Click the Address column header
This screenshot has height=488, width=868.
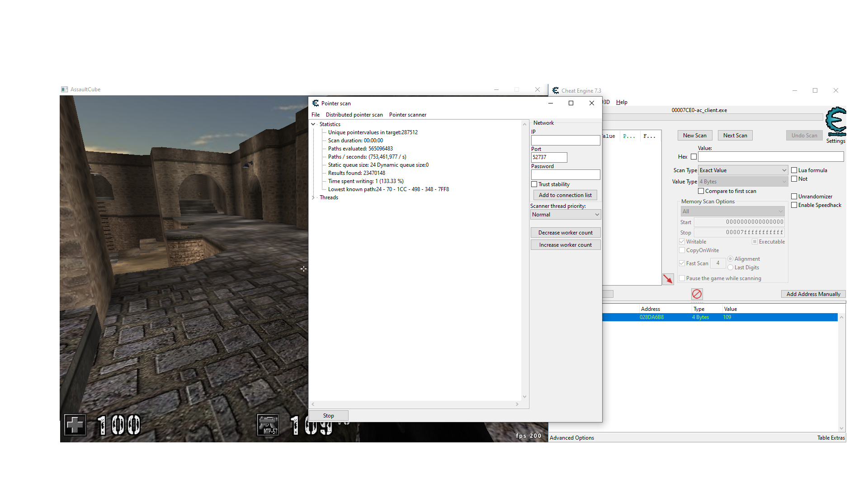pyautogui.click(x=650, y=309)
